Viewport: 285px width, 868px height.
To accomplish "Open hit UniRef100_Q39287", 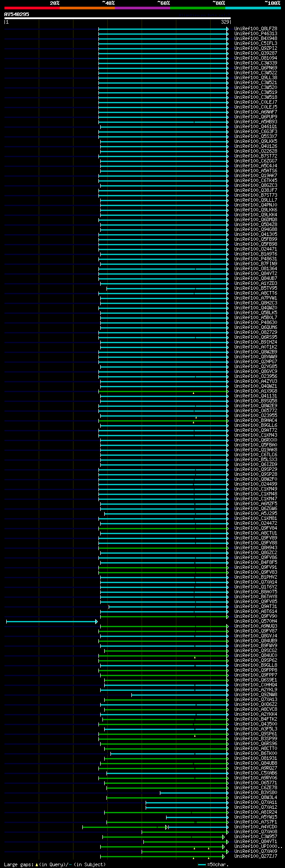I will coord(256,53).
